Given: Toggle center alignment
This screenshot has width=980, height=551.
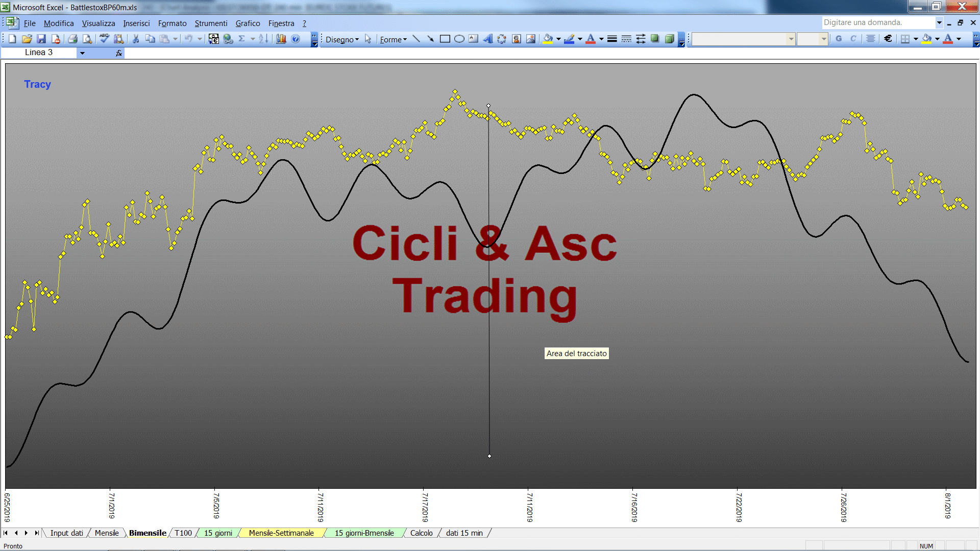Looking at the screenshot, I should (871, 39).
